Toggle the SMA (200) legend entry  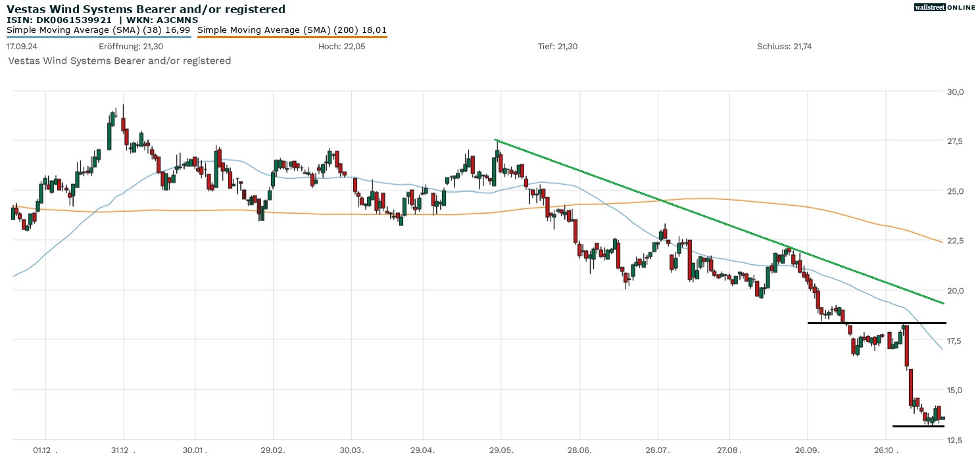291,30
